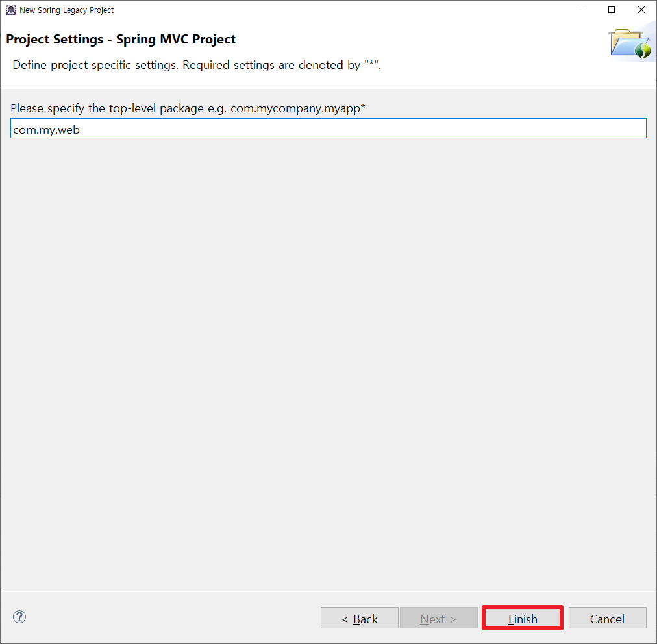The width and height of the screenshot is (657, 644).
Task: Focus the top-level package input field
Action: [x=328, y=129]
